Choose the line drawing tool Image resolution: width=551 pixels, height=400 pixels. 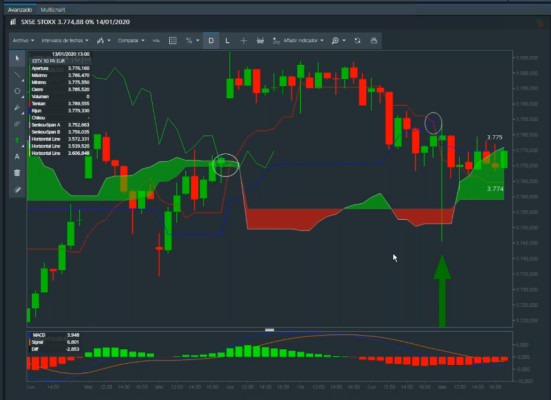17,75
